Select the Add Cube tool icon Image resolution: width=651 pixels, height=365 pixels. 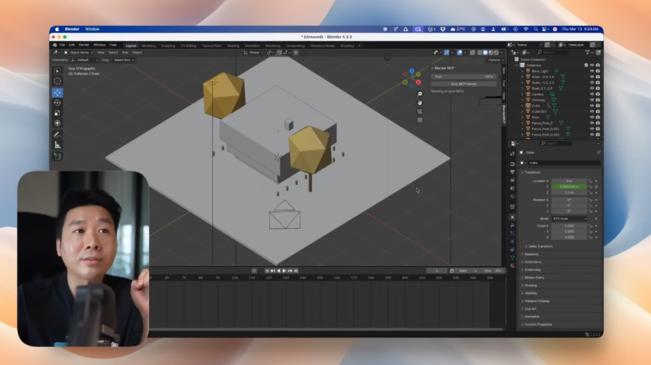click(x=57, y=156)
